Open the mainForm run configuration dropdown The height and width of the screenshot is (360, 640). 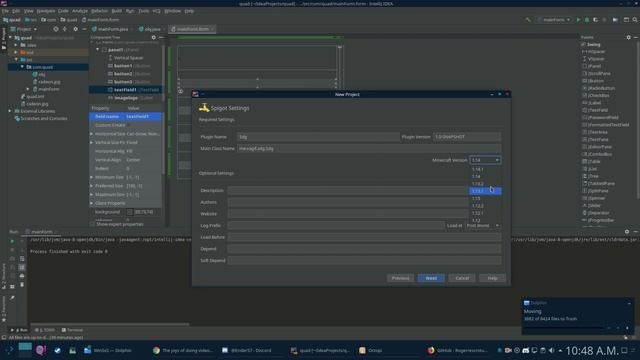554,20
